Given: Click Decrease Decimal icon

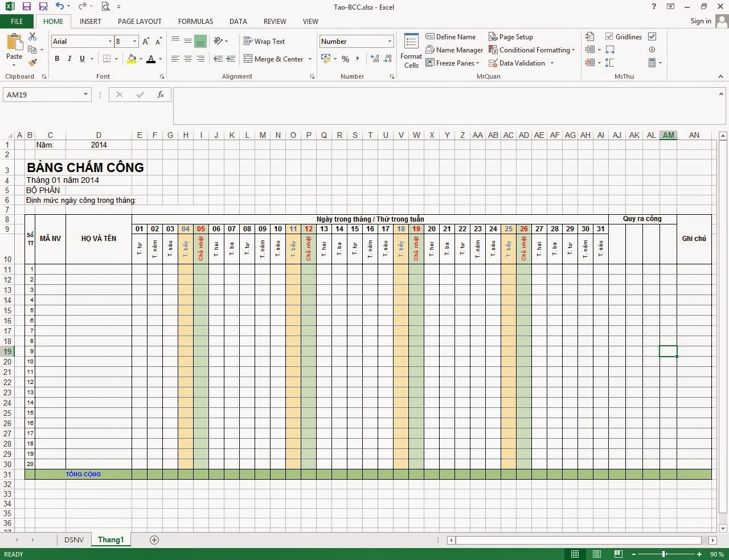Looking at the screenshot, I should (388, 59).
